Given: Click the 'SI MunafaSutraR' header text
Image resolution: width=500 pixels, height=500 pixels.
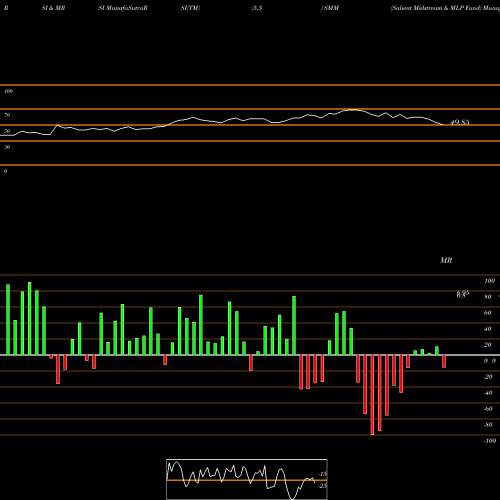Looking at the screenshot, I should (123, 8).
